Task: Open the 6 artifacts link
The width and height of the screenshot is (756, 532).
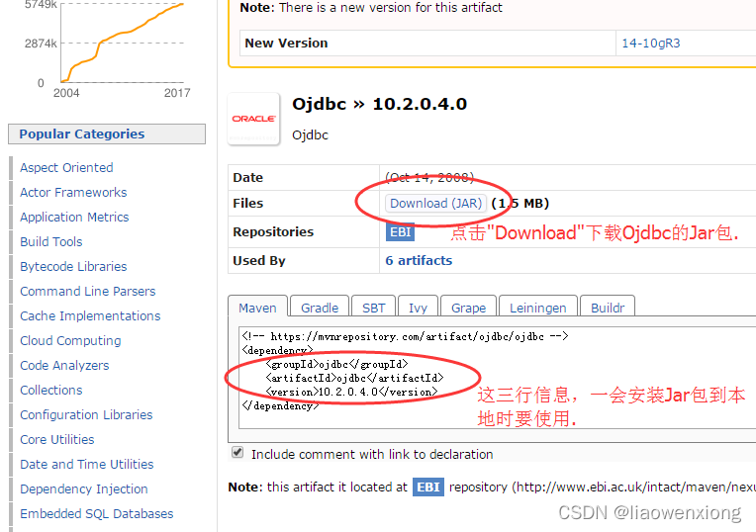Action: pos(419,261)
